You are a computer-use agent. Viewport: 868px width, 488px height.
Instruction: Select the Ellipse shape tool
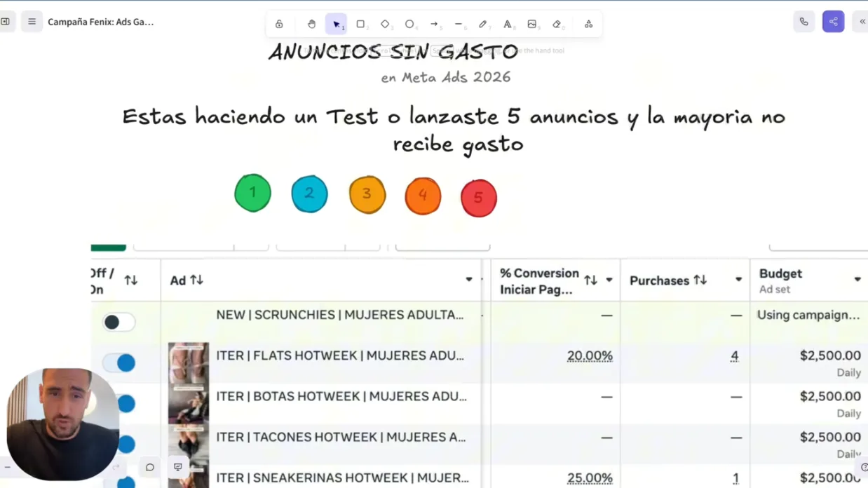[x=409, y=24]
